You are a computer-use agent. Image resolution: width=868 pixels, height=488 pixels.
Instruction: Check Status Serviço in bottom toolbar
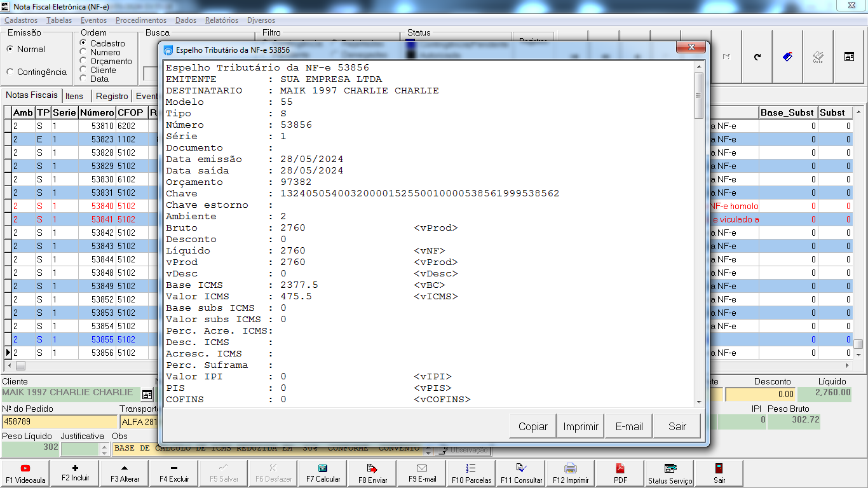pos(670,469)
